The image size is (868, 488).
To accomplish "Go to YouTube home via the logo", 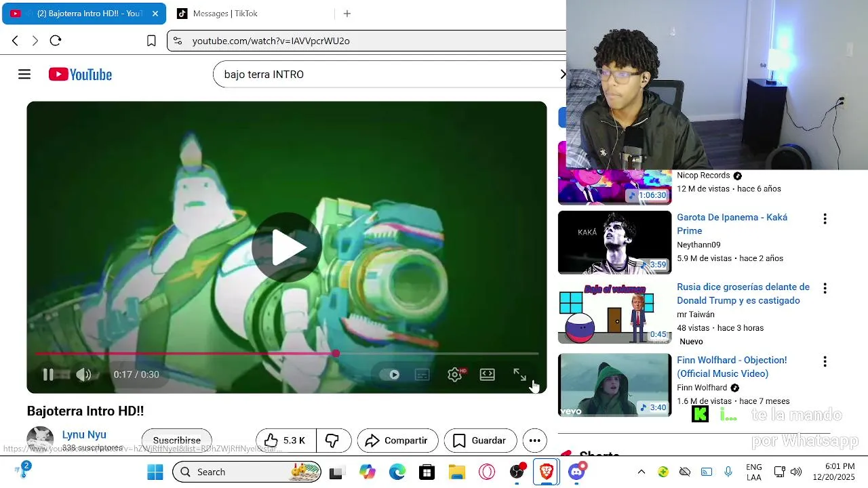I will (x=80, y=75).
